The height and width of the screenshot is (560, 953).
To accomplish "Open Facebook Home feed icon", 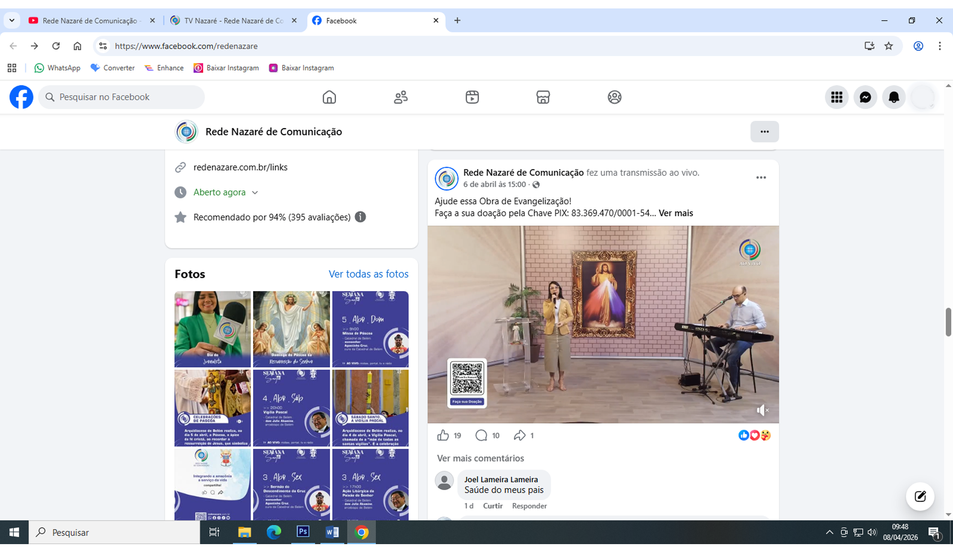I will coord(329,97).
